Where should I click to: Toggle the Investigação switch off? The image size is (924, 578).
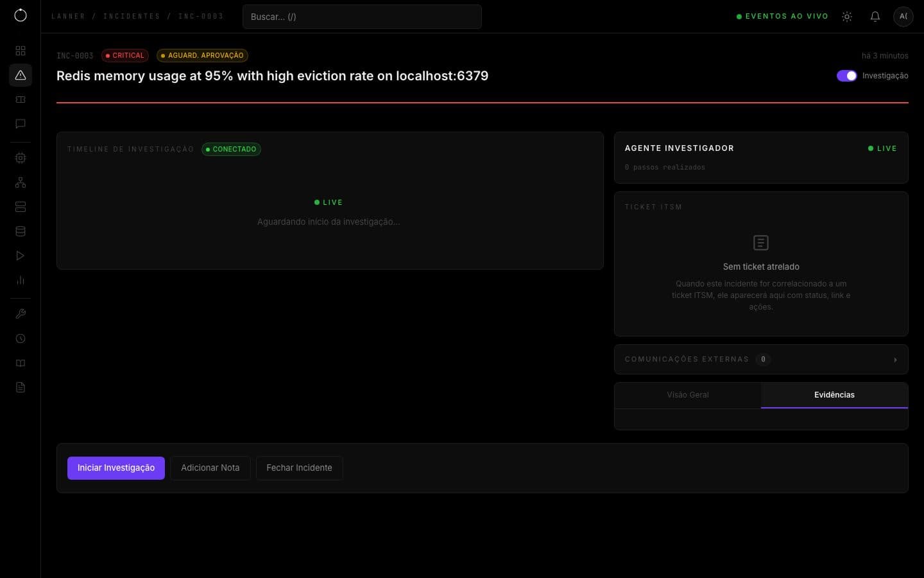(x=847, y=76)
